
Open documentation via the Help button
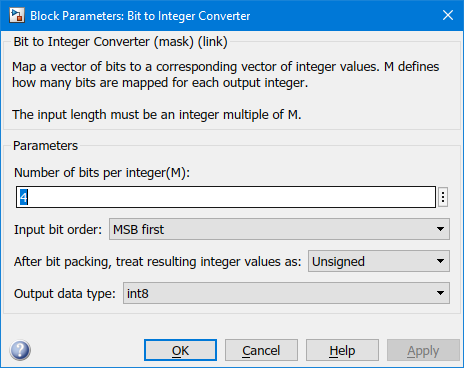[x=342, y=350]
